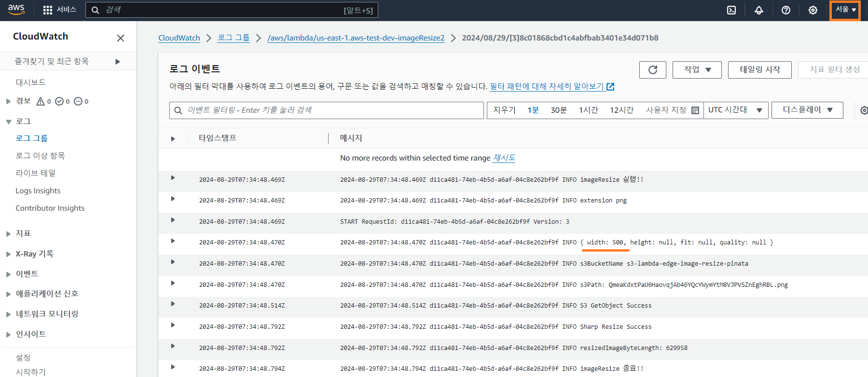Image resolution: width=868 pixels, height=377 pixels.
Task: Select the 1분 time range
Action: click(533, 110)
